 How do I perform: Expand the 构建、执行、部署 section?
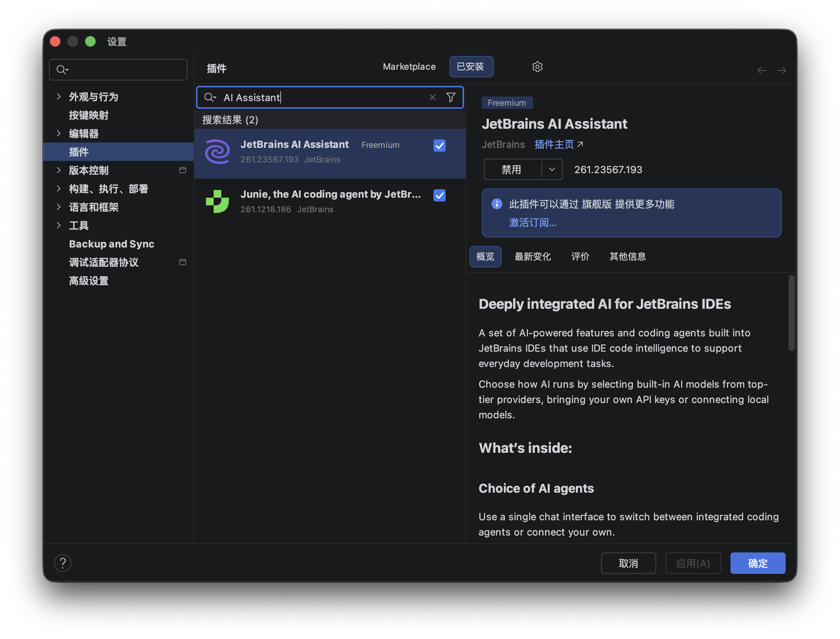point(59,188)
